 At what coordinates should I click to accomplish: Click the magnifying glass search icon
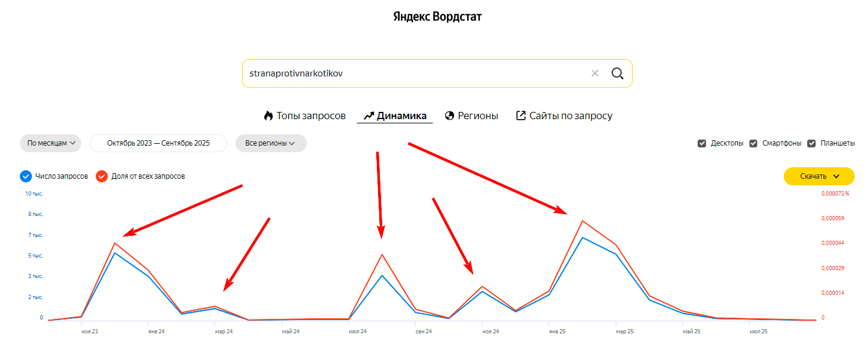click(617, 73)
